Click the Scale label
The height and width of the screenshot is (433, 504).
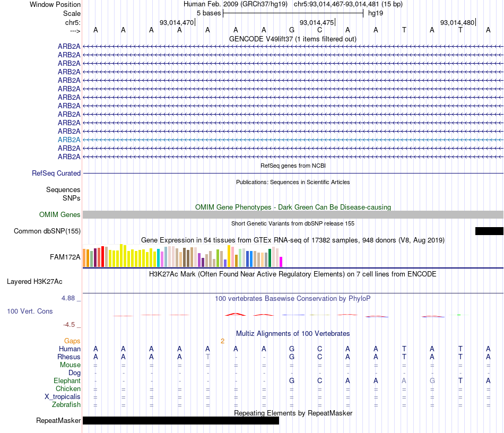(72, 13)
